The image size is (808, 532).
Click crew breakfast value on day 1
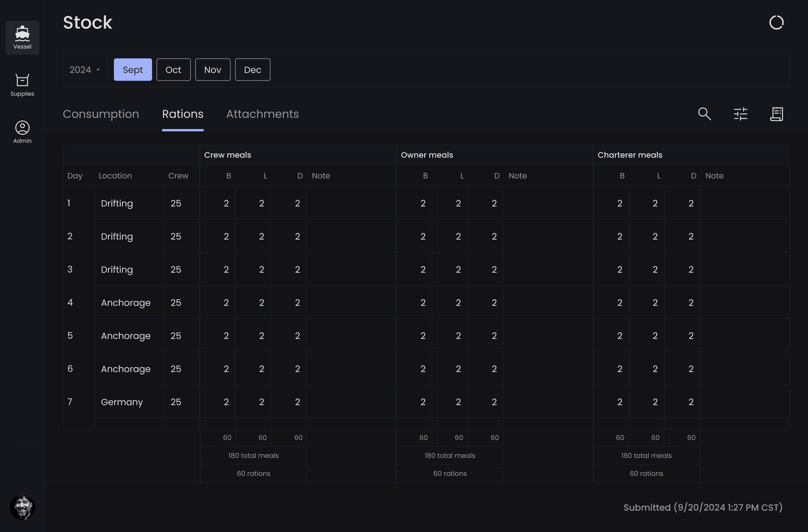(x=218, y=203)
